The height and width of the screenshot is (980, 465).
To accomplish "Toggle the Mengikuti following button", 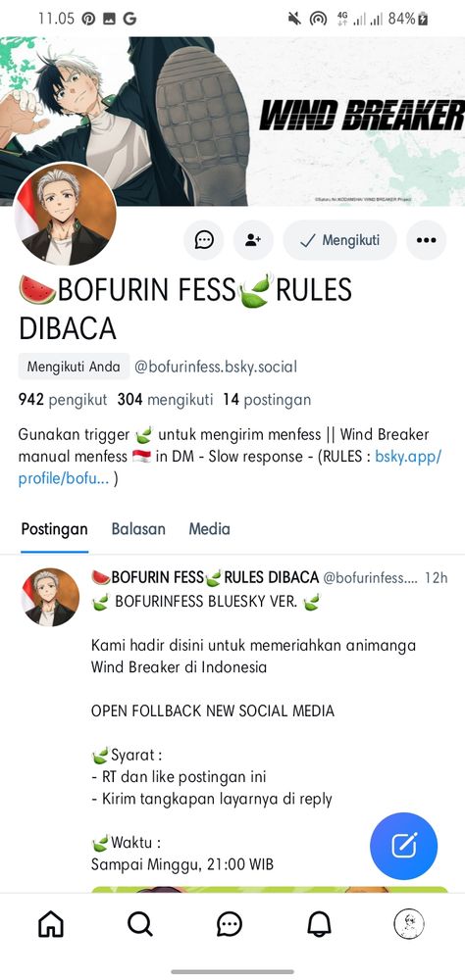I will pyautogui.click(x=339, y=240).
